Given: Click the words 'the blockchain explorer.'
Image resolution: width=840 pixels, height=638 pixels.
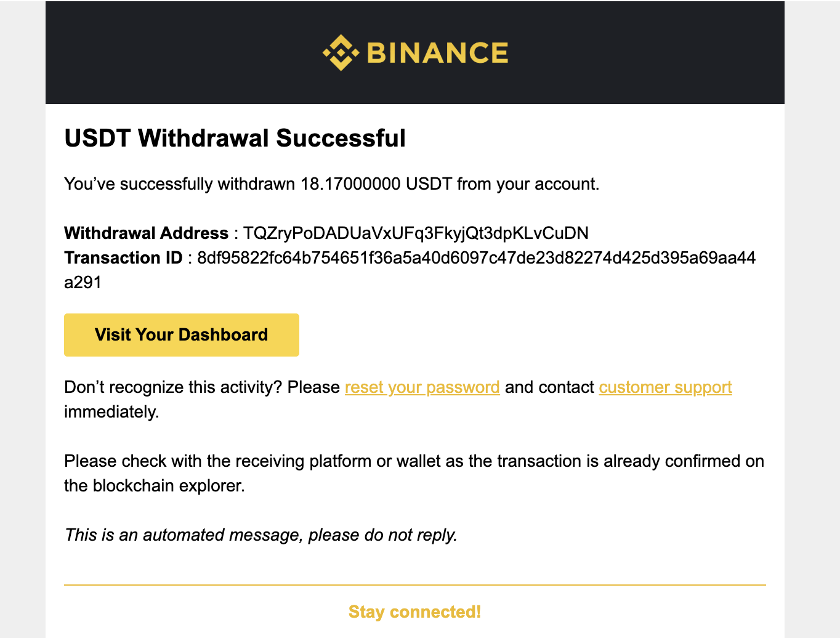Looking at the screenshot, I should point(155,486).
